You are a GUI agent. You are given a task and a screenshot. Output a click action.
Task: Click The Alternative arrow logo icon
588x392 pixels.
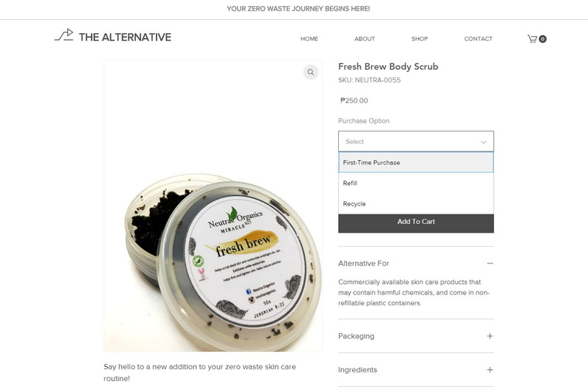[64, 35]
